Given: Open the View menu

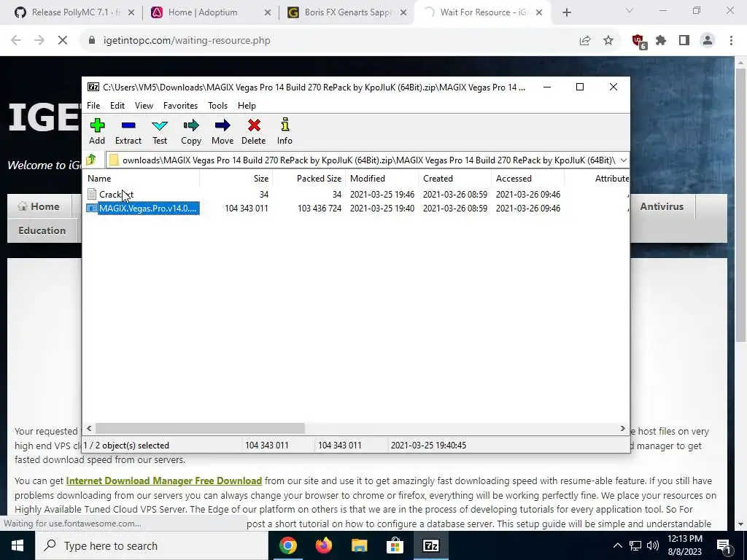Looking at the screenshot, I should [144, 106].
